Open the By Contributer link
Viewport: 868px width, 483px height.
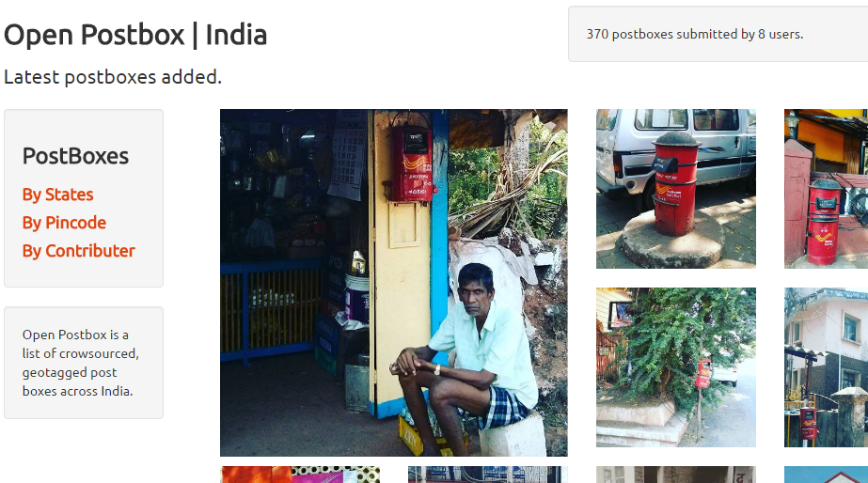click(x=79, y=251)
